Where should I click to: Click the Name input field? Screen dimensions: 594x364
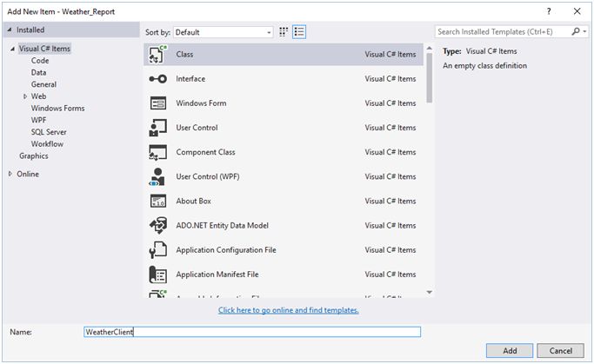click(252, 332)
